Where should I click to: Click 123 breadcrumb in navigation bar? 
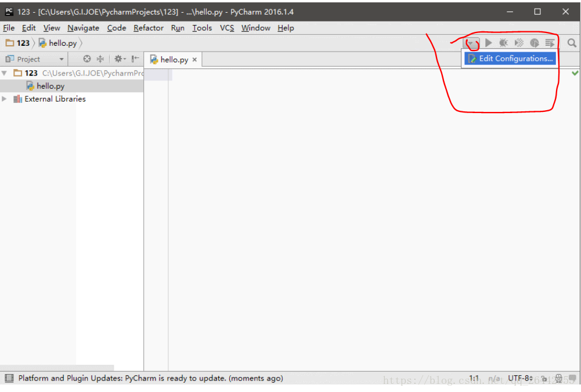click(x=18, y=43)
